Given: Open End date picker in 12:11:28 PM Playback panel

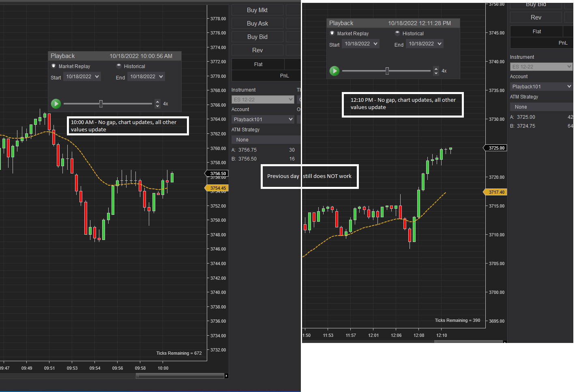Looking at the screenshot, I should coord(425,44).
